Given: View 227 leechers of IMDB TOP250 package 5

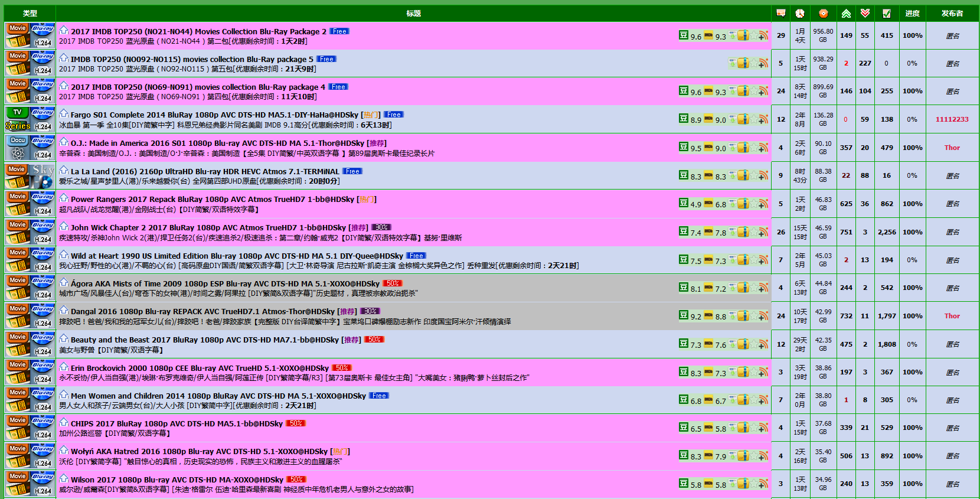Looking at the screenshot, I should tap(865, 63).
